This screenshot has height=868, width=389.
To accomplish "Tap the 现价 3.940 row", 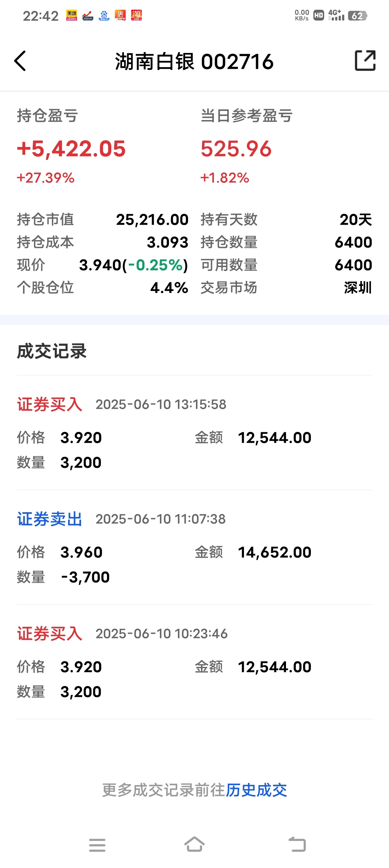I will pos(103,265).
